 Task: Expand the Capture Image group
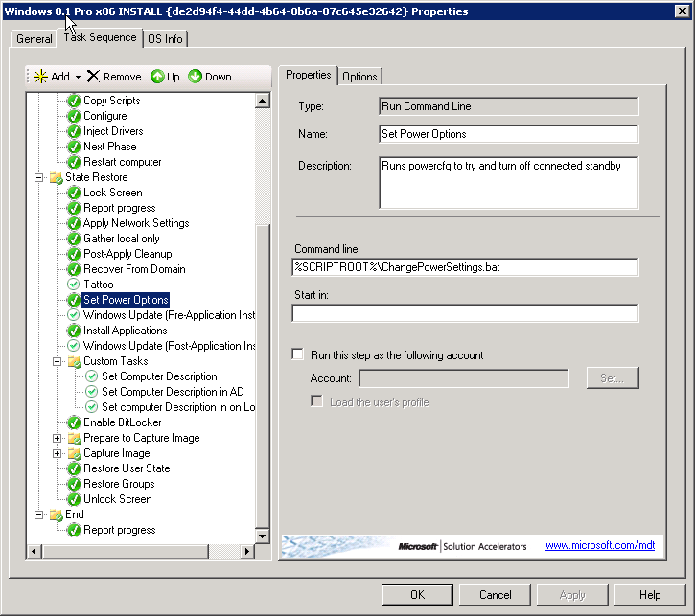pyautogui.click(x=58, y=453)
